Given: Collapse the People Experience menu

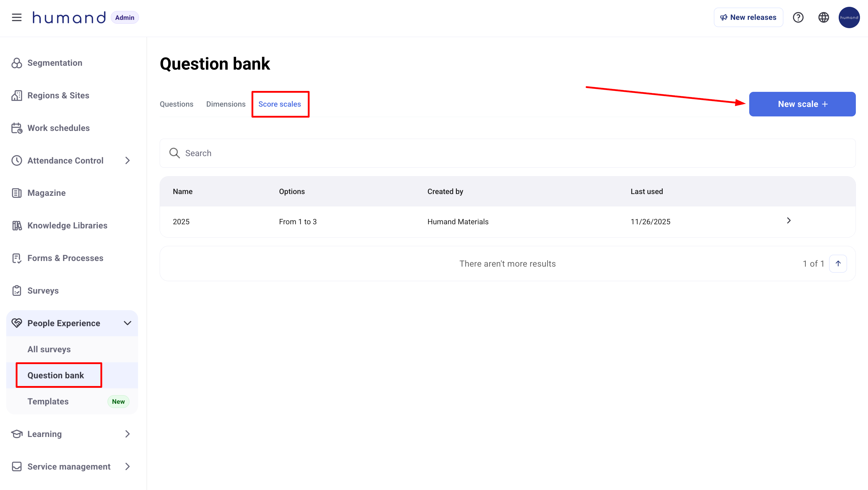Looking at the screenshot, I should tap(127, 323).
